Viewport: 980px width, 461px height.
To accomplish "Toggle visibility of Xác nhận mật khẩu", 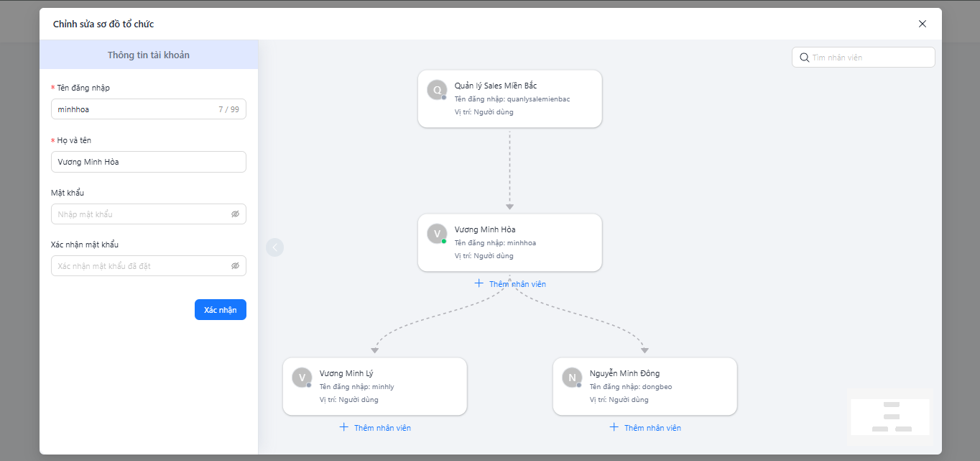I will 235,266.
